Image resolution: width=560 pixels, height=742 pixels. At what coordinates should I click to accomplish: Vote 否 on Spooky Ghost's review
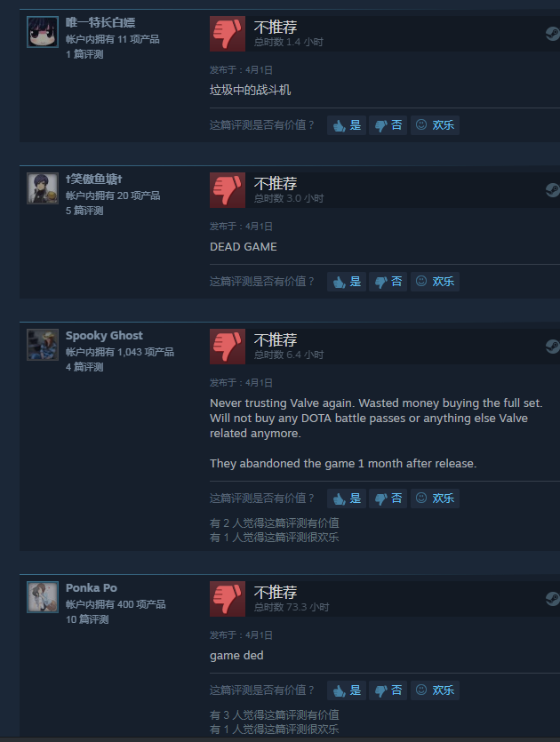tap(388, 499)
